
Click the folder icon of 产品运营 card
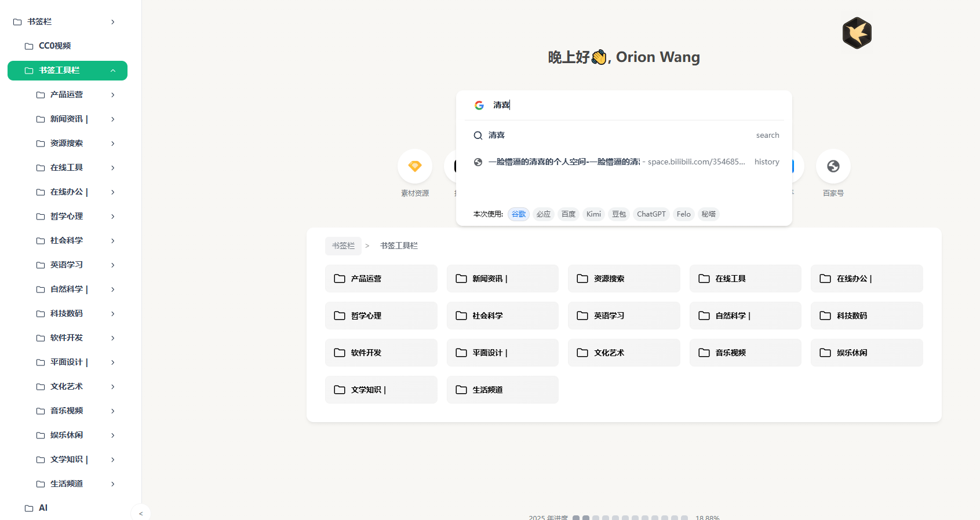(340, 279)
